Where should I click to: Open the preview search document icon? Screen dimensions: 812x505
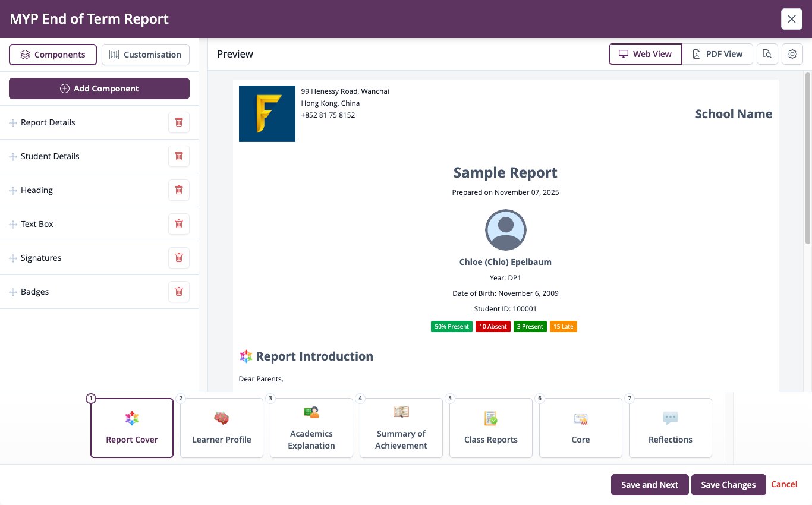click(767, 54)
